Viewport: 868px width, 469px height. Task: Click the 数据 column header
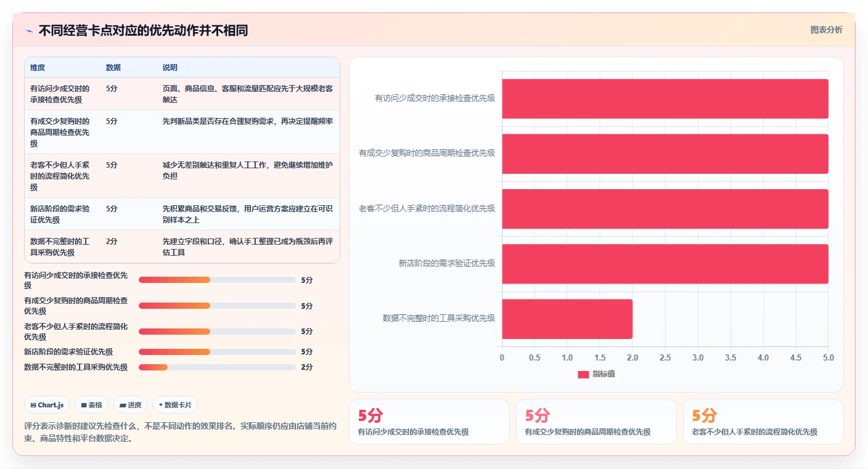(113, 68)
